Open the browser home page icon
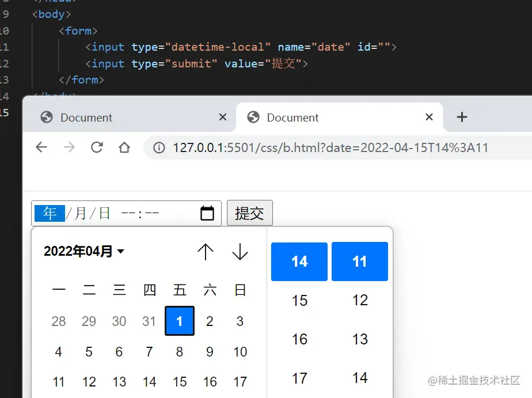 (124, 147)
